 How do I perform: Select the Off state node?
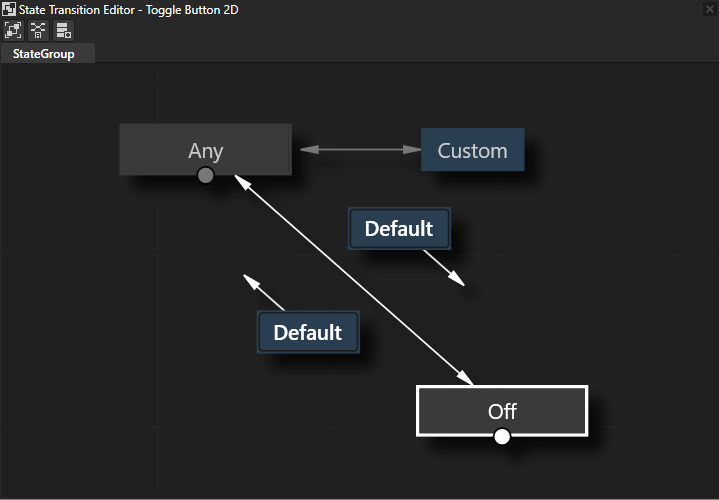501,410
